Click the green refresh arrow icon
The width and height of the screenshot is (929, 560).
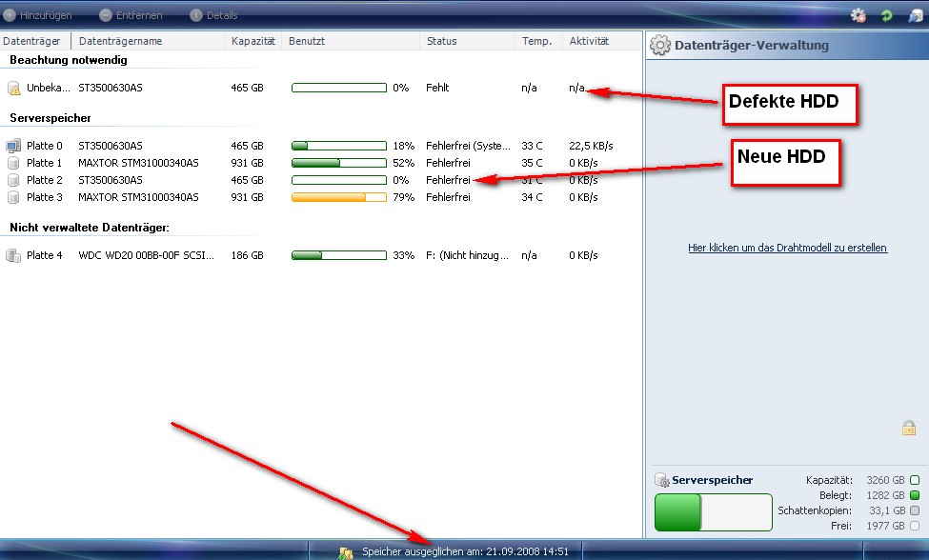coord(886,15)
